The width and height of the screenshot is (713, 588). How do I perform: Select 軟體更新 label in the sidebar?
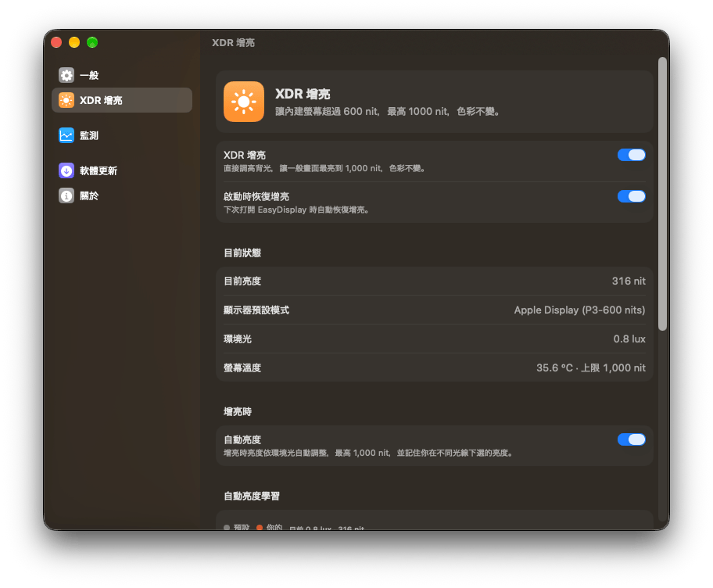pos(99,170)
